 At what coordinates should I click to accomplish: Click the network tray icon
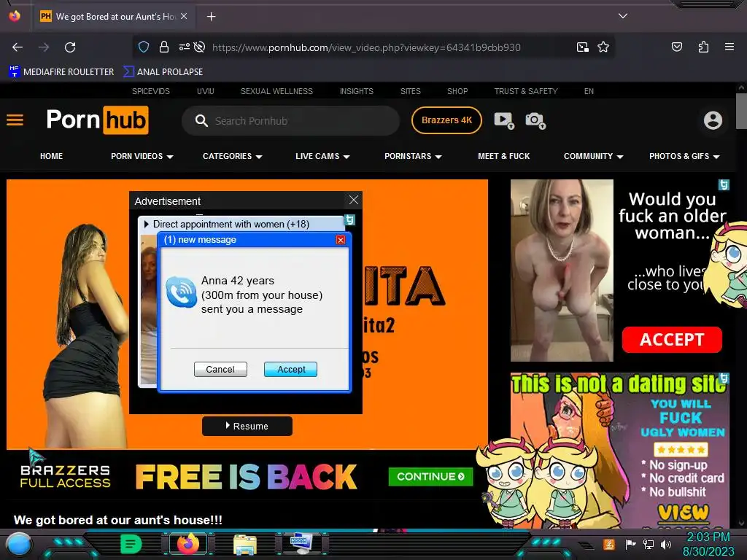pos(648,544)
